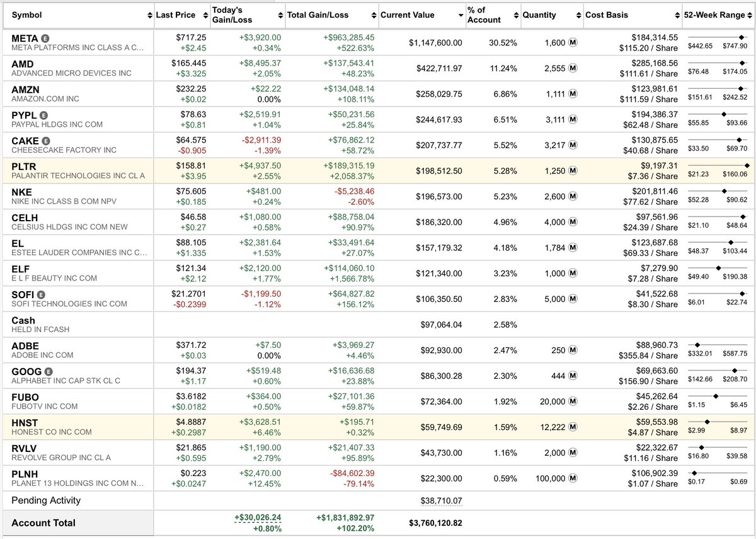
Task: Open the AMD ticker symbol link
Action: pos(23,64)
